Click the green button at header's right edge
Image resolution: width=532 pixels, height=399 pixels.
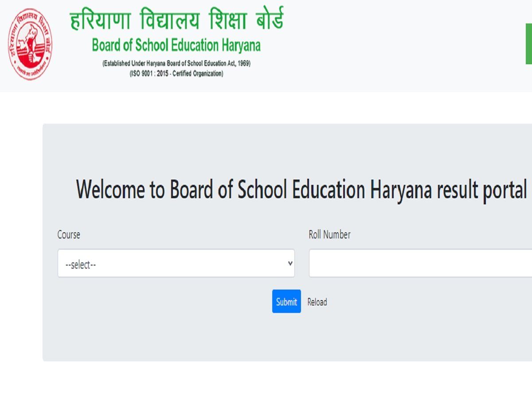click(x=529, y=44)
